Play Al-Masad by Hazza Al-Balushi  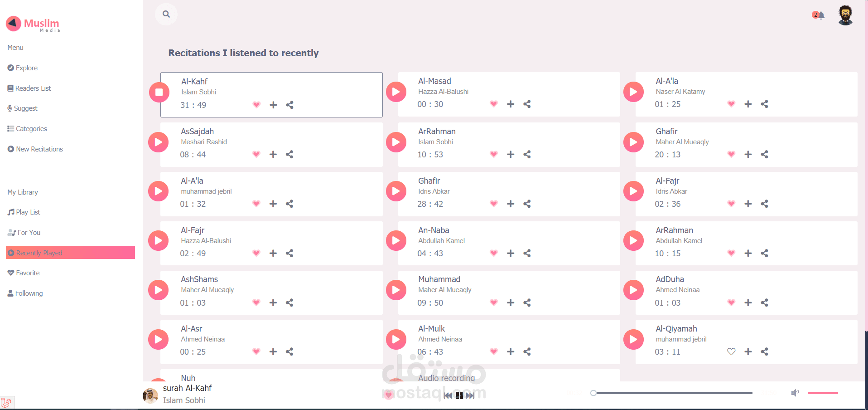click(396, 92)
